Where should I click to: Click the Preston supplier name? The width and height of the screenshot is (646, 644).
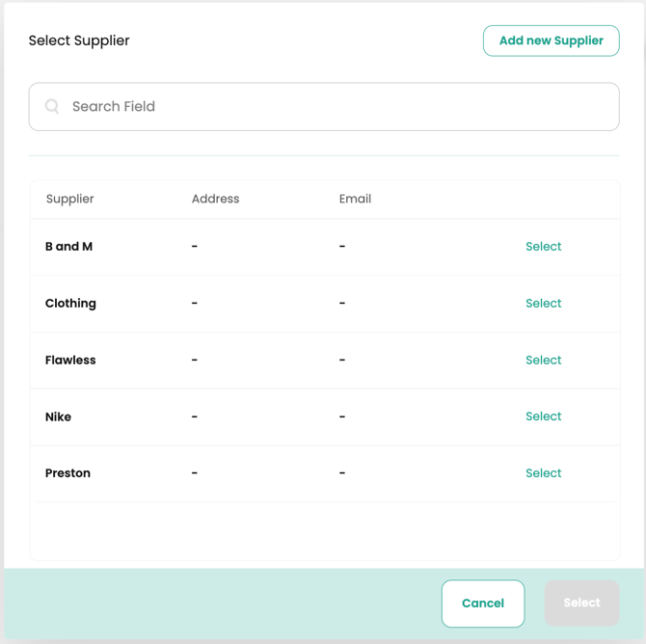(67, 473)
